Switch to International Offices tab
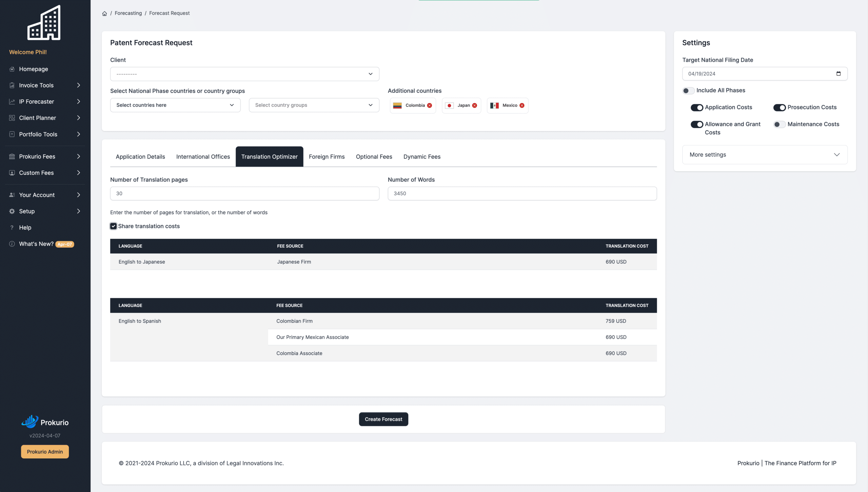 pyautogui.click(x=203, y=157)
